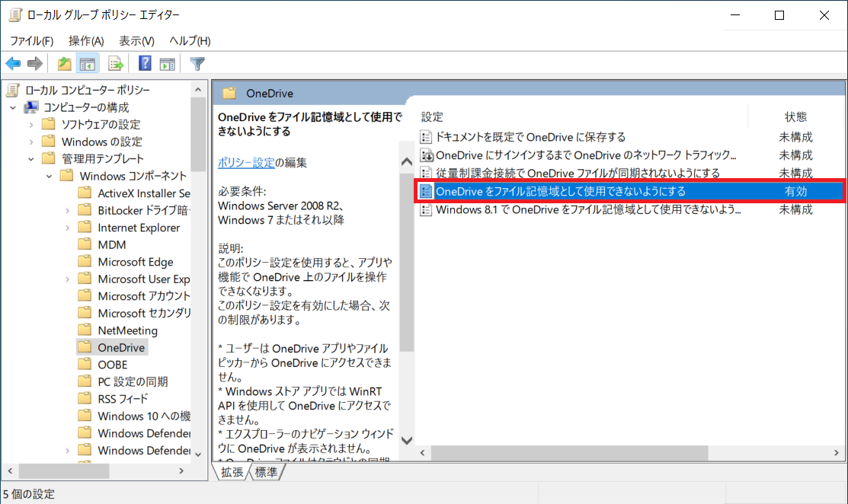Open the Help question mark icon
Screen dimensions: 848x504
[x=145, y=64]
